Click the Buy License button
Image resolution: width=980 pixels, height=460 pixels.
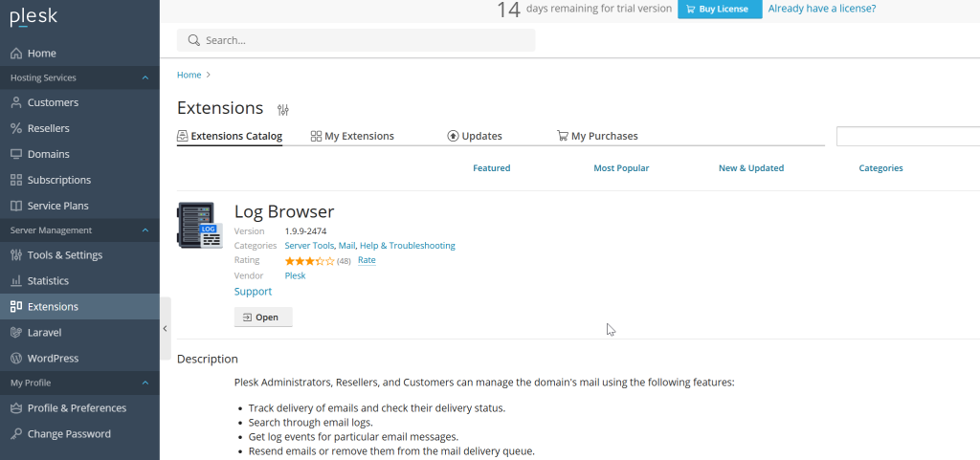coord(720,9)
